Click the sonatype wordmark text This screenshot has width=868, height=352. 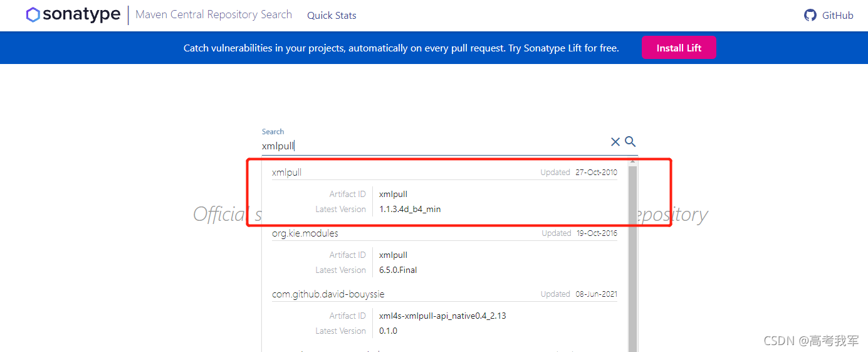[x=81, y=15]
